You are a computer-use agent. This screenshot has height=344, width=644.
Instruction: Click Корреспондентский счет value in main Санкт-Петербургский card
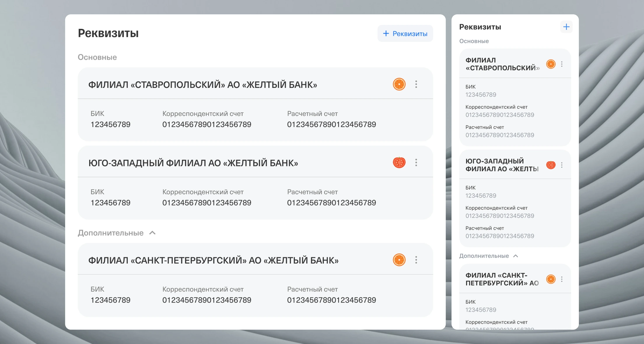pos(207,300)
